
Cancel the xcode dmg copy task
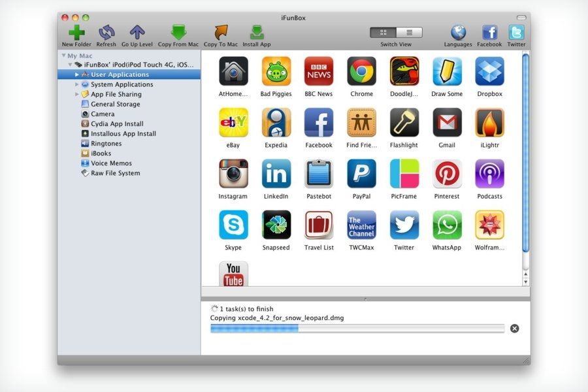[x=515, y=329]
